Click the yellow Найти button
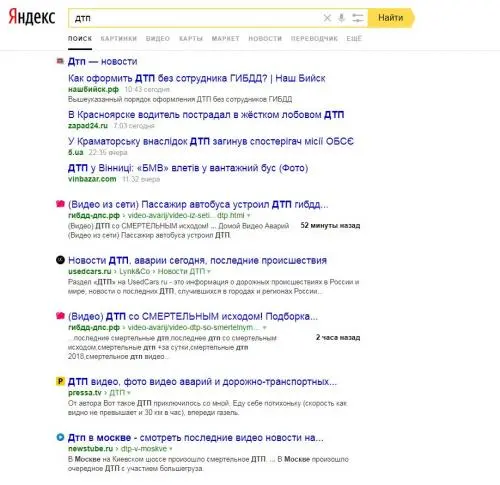This screenshot has height=485, width=500. pos(391,18)
